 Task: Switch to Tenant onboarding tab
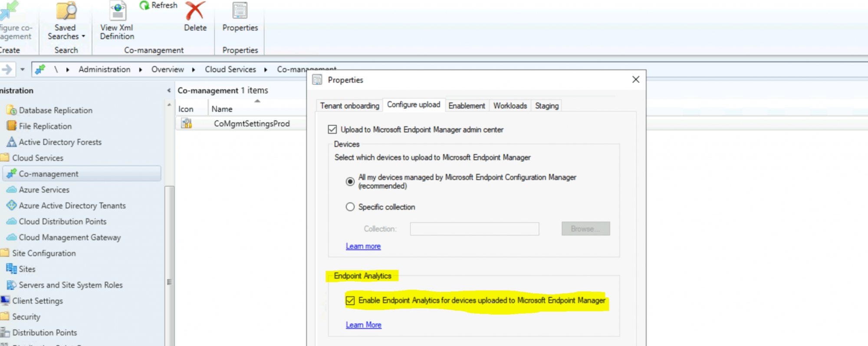click(349, 106)
